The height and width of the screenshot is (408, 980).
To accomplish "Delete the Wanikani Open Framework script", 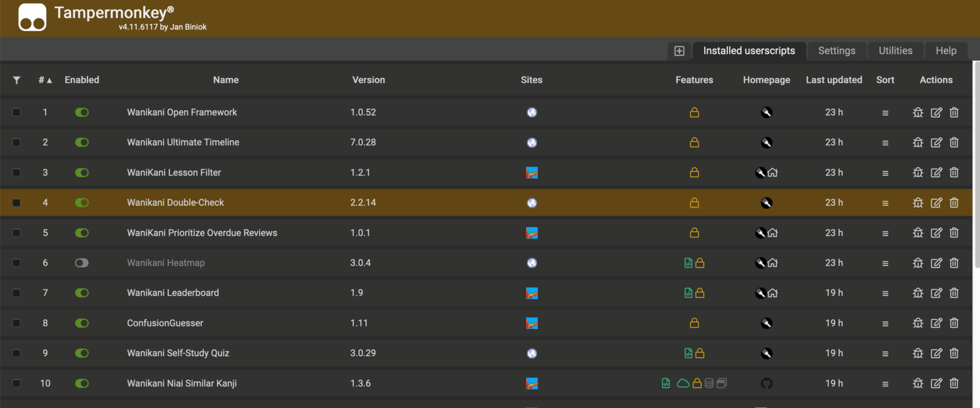I will click(954, 113).
